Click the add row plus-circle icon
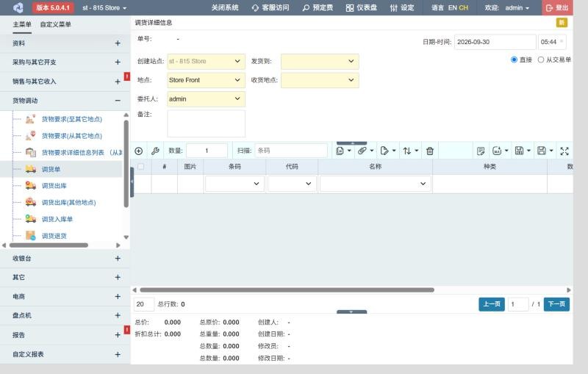Image resolution: width=588 pixels, height=374 pixels. click(139, 151)
